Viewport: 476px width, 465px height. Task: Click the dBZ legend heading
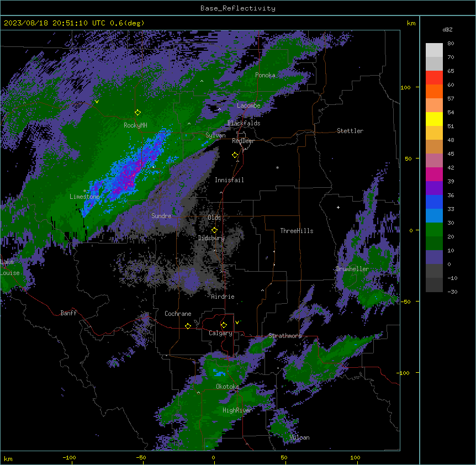tap(447, 30)
